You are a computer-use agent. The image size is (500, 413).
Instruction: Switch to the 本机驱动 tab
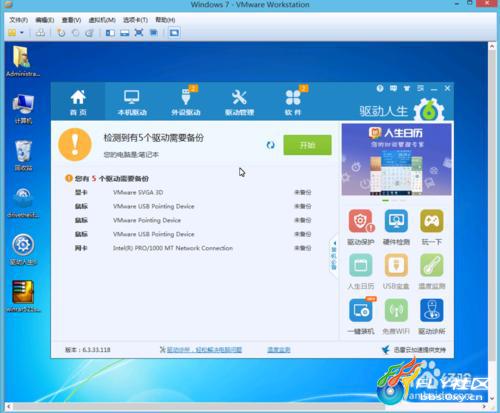pos(132,102)
